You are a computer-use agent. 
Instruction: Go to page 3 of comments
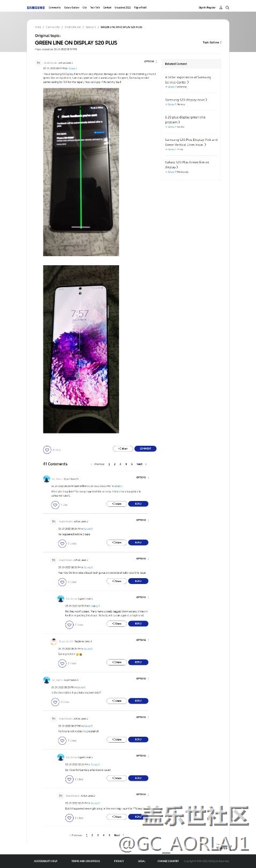click(120, 464)
